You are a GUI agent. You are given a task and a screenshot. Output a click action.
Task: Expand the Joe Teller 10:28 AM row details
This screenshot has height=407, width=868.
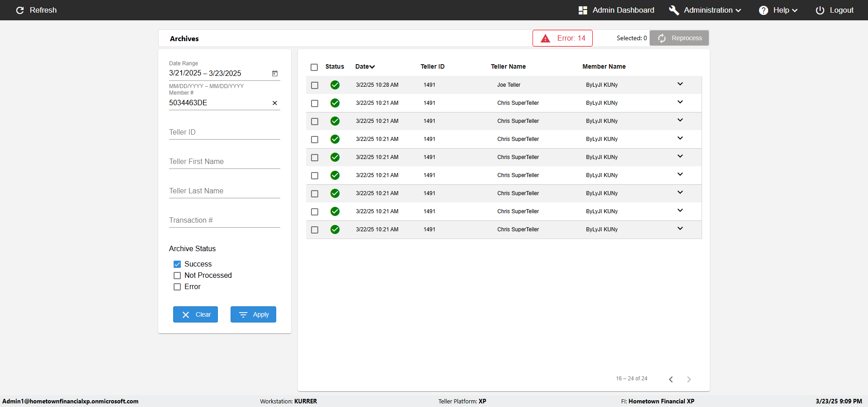click(680, 84)
